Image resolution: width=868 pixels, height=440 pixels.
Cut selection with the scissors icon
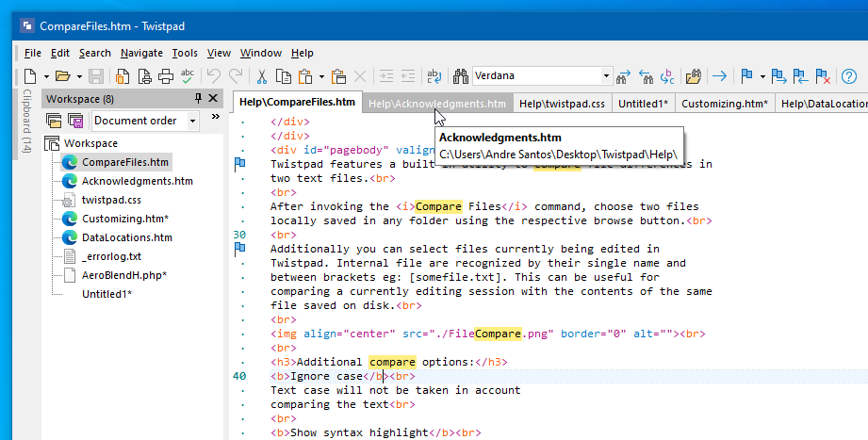click(261, 75)
